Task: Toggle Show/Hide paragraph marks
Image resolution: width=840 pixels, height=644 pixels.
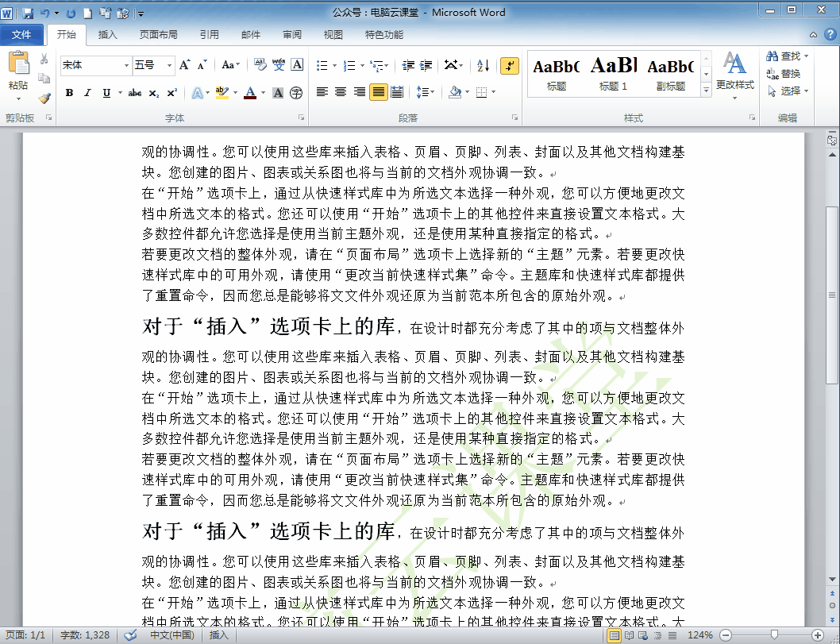Action: [510, 65]
